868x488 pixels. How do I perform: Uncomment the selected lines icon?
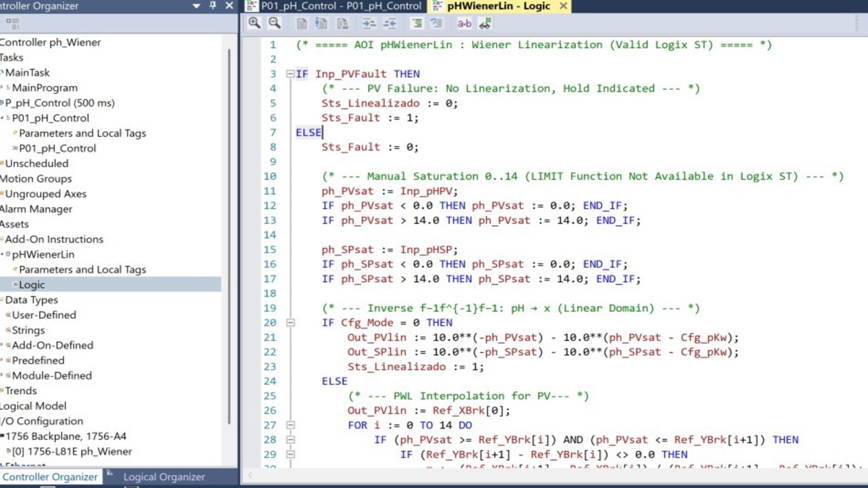[x=437, y=23]
